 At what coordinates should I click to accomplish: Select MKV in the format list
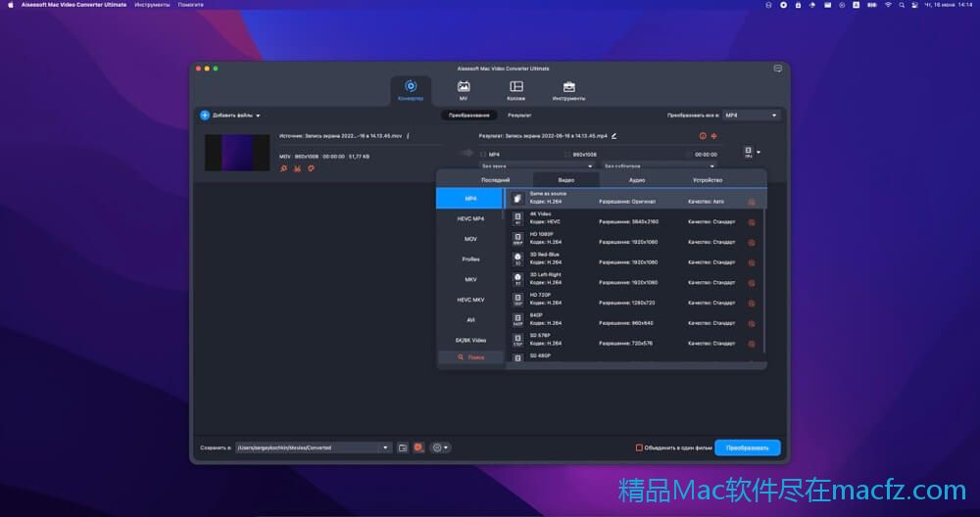pos(470,280)
